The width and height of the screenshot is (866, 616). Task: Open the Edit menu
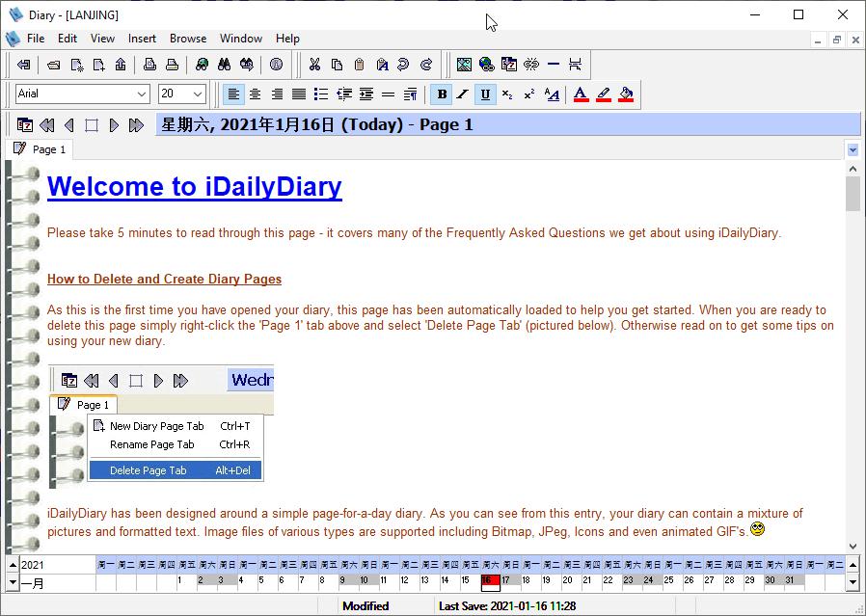68,39
